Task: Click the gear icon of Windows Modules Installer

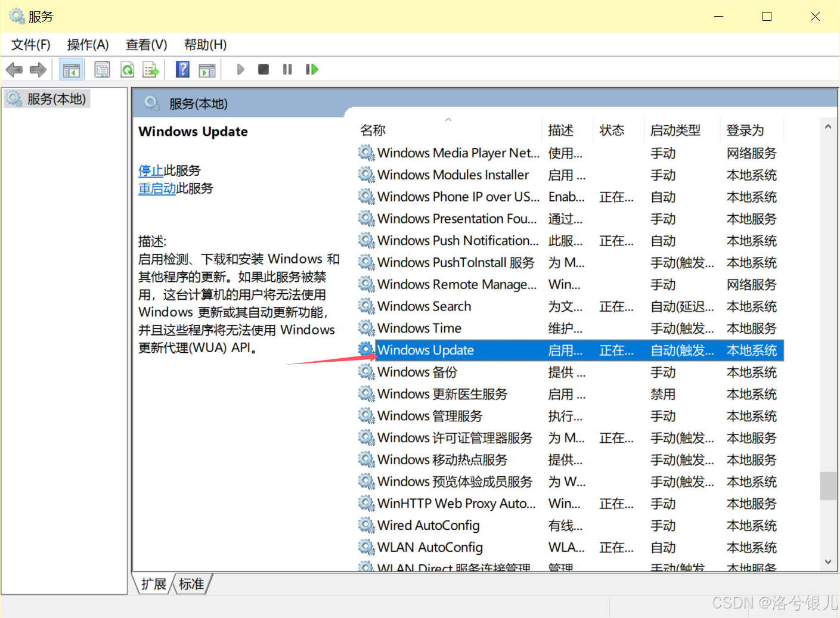Action: click(x=366, y=175)
